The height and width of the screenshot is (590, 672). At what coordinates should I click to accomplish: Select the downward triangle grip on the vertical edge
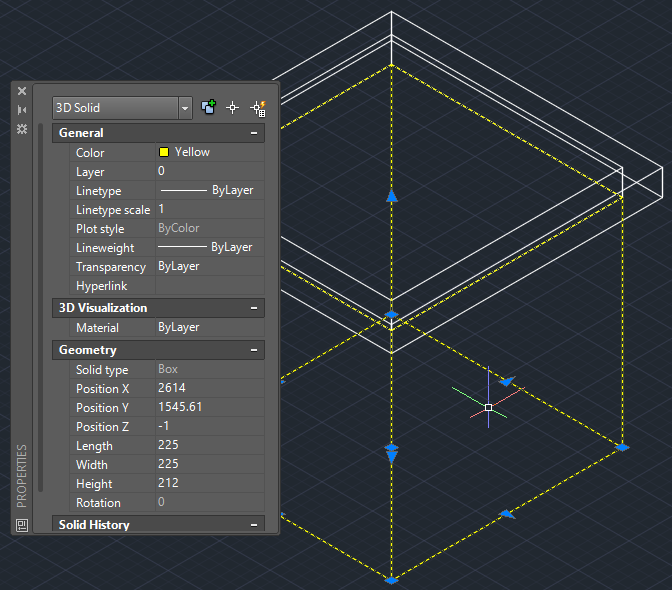[392, 458]
